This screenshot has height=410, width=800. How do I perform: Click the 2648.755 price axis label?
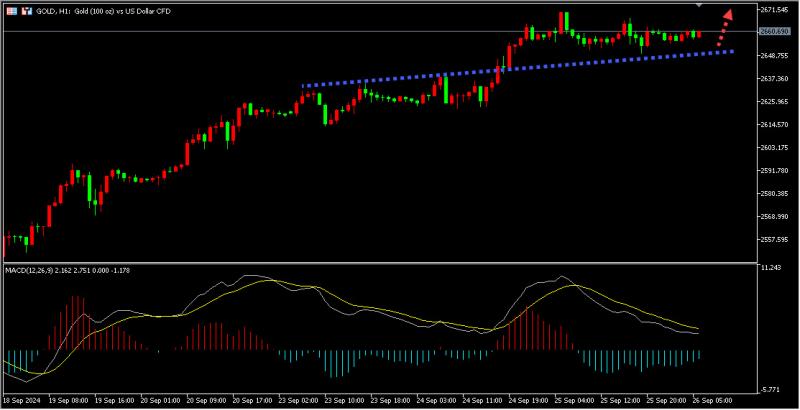tap(775, 56)
